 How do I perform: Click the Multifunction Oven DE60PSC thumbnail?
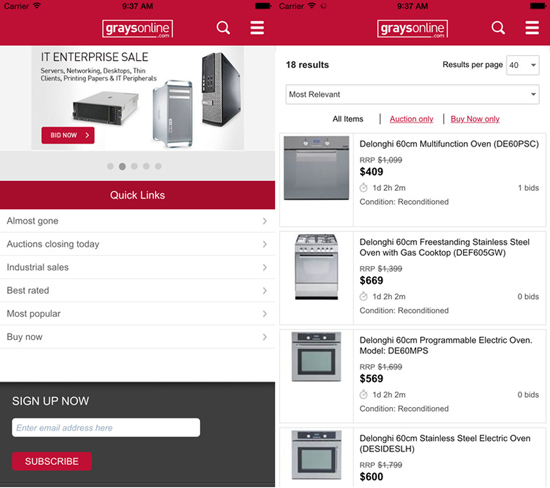pyautogui.click(x=316, y=168)
